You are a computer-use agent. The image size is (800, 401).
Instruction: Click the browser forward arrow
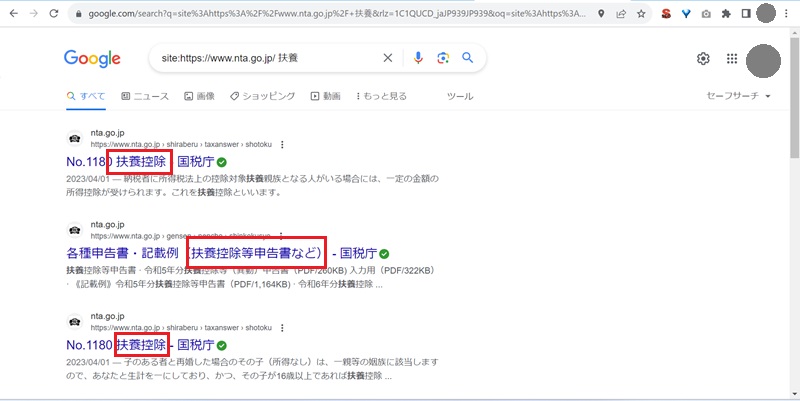(34, 14)
